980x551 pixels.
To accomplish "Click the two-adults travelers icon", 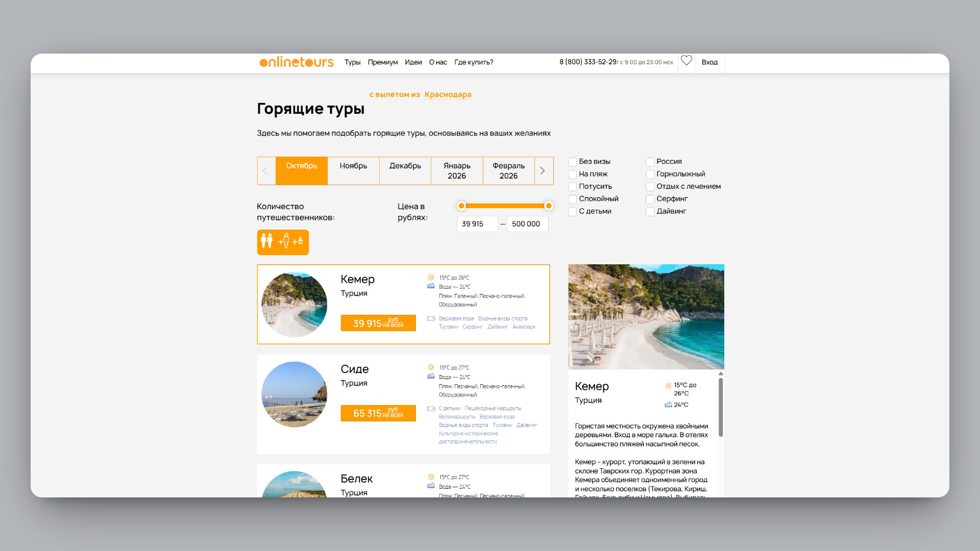I will click(x=266, y=241).
